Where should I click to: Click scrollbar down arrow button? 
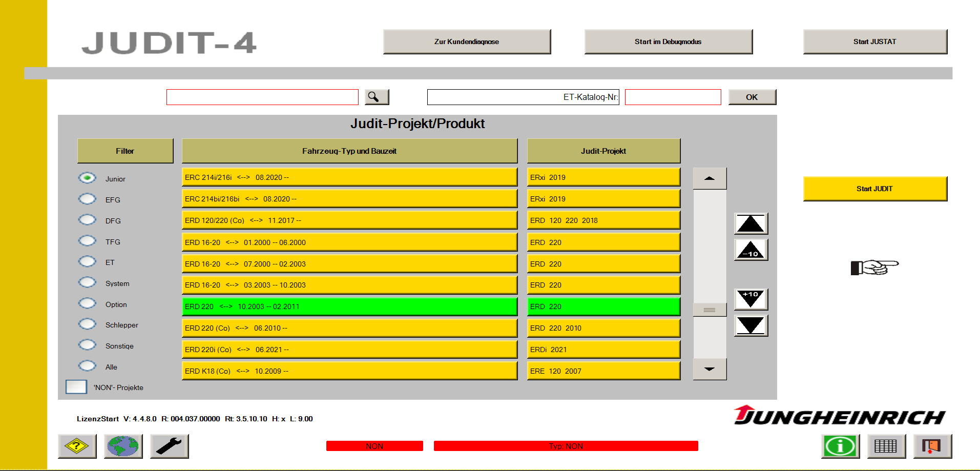(710, 369)
